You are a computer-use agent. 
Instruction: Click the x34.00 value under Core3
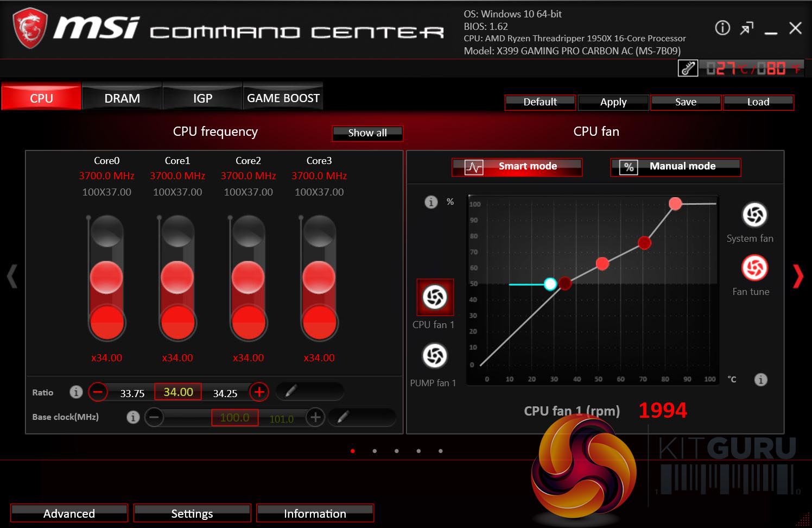click(319, 358)
